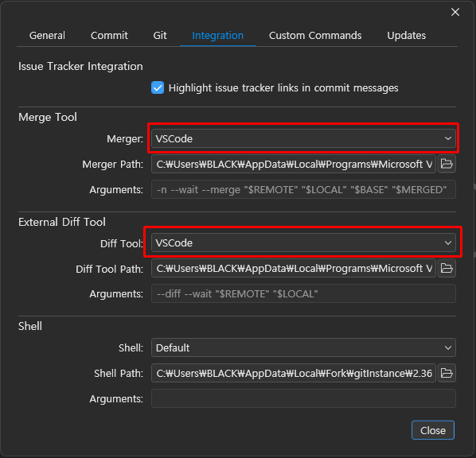The width and height of the screenshot is (476, 458).
Task: Close the preferences dialog with the X icon
Action: (x=455, y=12)
